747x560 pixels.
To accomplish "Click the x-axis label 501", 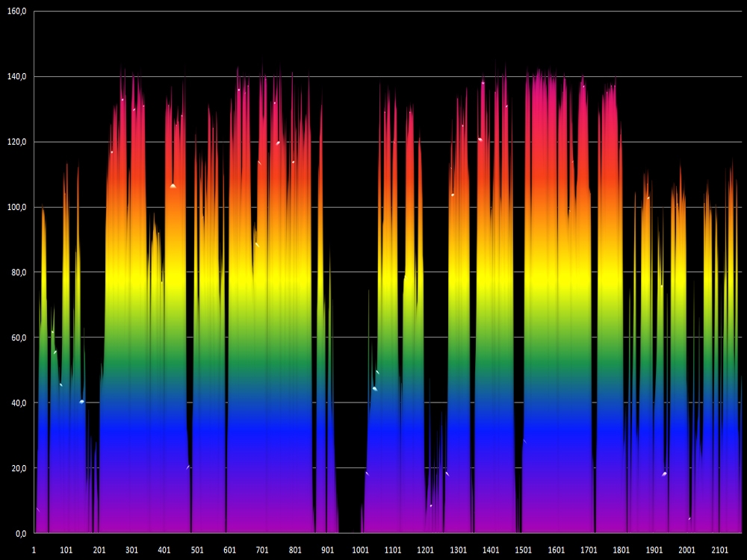I will coord(197,550).
